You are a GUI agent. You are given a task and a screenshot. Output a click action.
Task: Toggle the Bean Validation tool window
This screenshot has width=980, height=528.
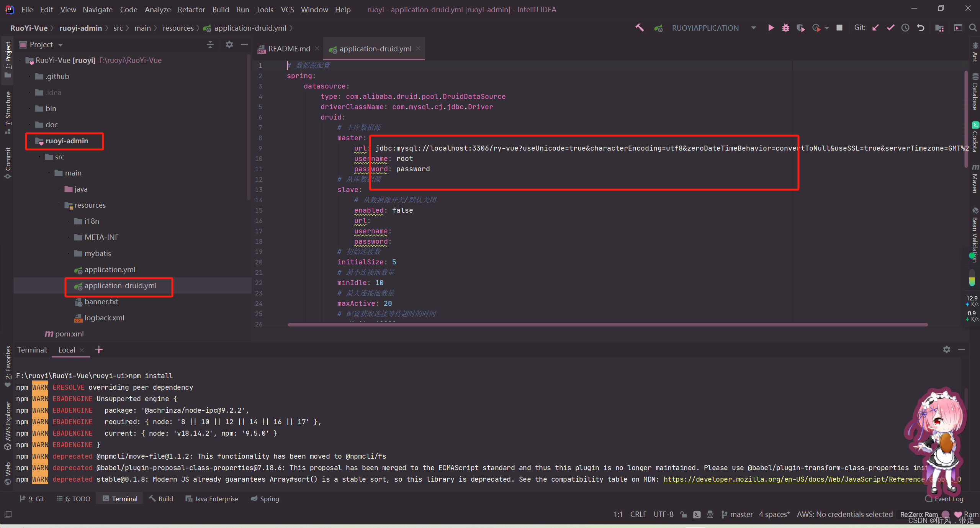click(x=975, y=236)
